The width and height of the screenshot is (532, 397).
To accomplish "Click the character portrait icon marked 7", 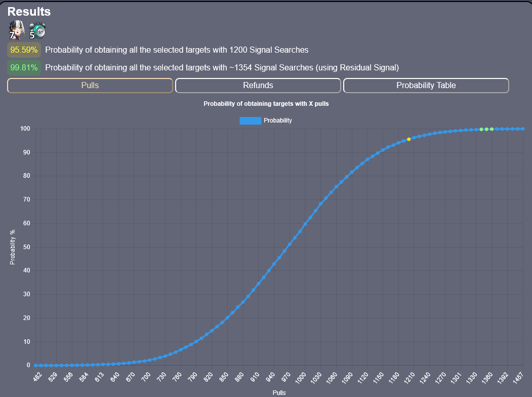I will coord(16,30).
